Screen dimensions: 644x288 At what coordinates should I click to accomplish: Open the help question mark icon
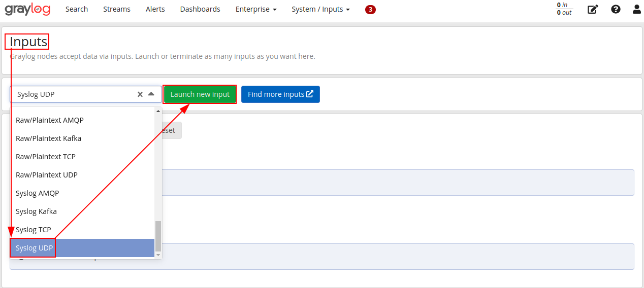tap(616, 9)
